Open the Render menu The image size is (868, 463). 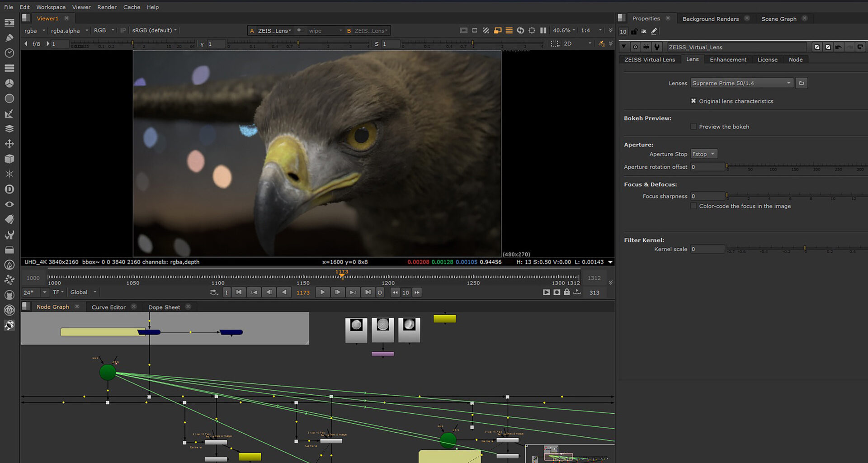click(x=107, y=7)
